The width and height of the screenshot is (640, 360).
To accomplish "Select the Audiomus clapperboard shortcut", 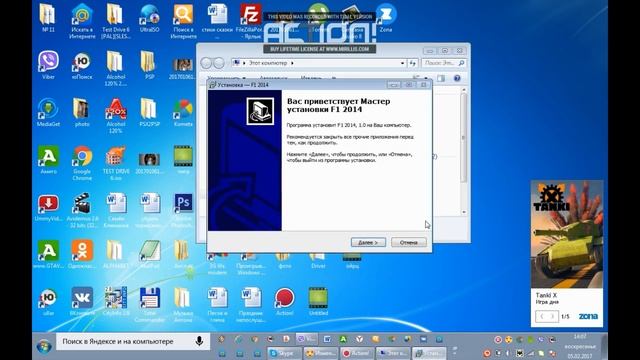I will coord(82,210).
